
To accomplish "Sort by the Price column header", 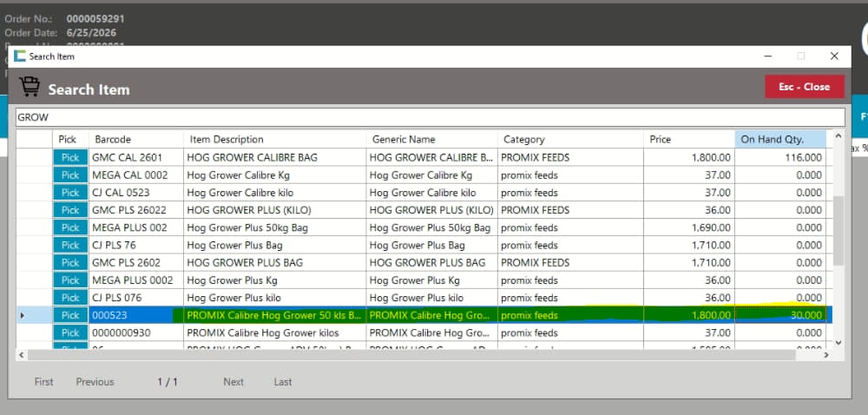I will click(689, 140).
